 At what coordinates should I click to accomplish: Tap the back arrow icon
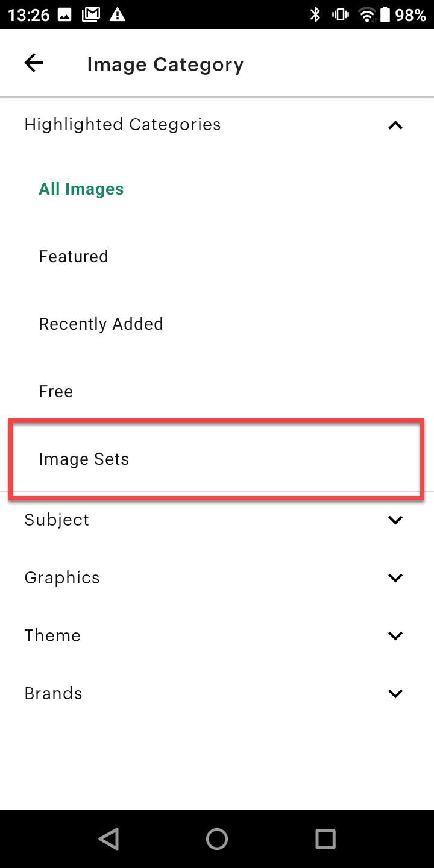(x=34, y=63)
